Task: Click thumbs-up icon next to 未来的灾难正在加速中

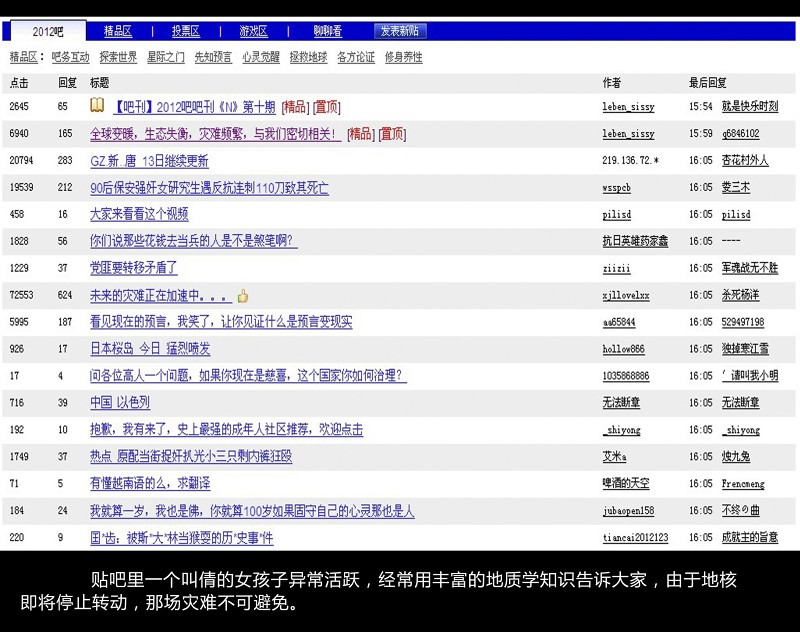Action: click(x=243, y=296)
